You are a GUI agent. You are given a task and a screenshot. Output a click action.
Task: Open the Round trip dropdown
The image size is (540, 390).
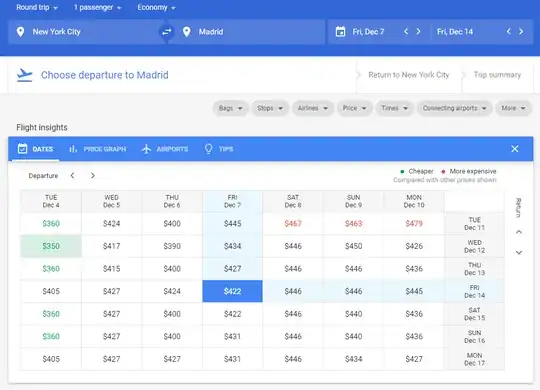(37, 8)
